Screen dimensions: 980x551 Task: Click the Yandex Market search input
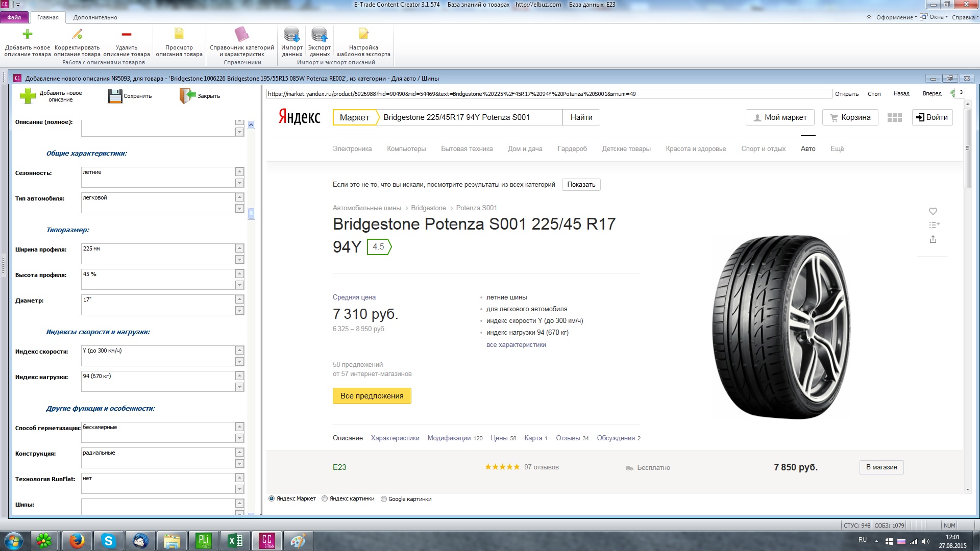472,117
